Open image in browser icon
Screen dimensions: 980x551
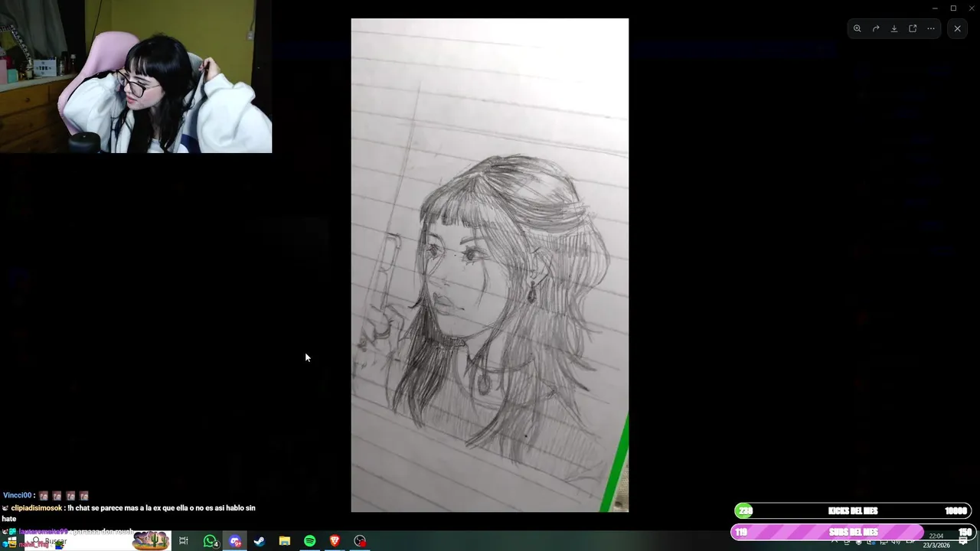click(913, 28)
